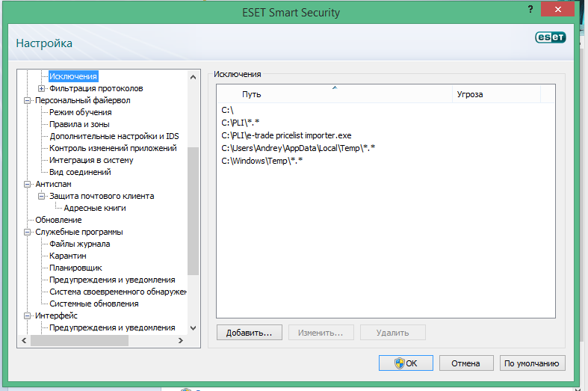Open the help question mark button

[530, 10]
